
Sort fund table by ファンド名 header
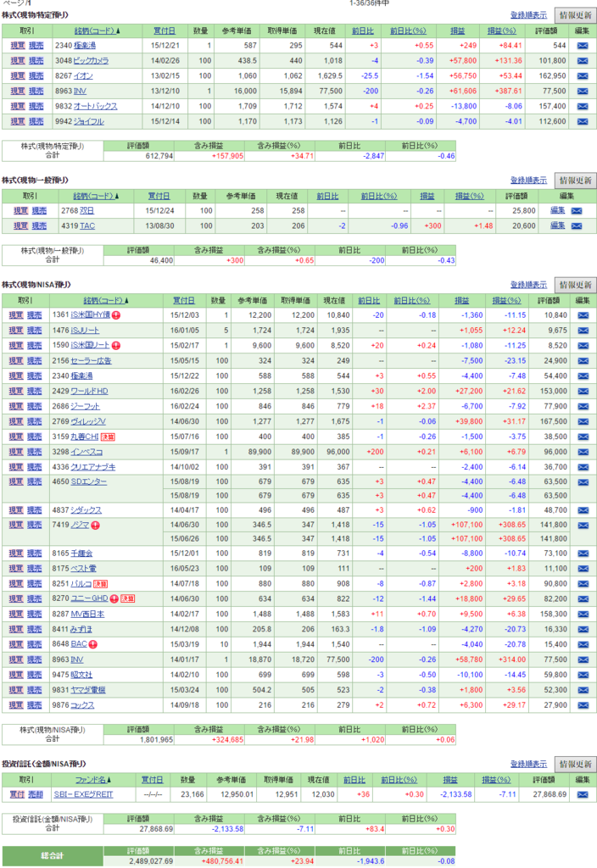(x=92, y=780)
